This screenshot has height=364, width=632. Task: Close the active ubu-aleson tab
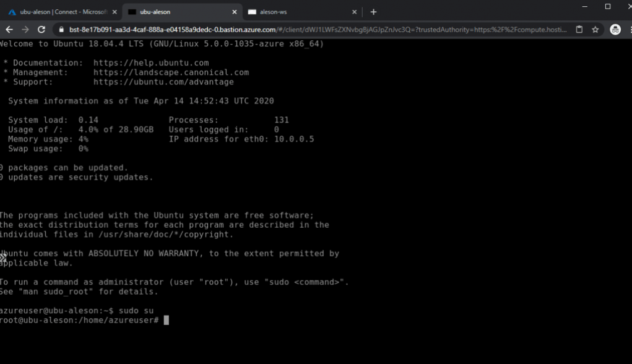(x=235, y=12)
